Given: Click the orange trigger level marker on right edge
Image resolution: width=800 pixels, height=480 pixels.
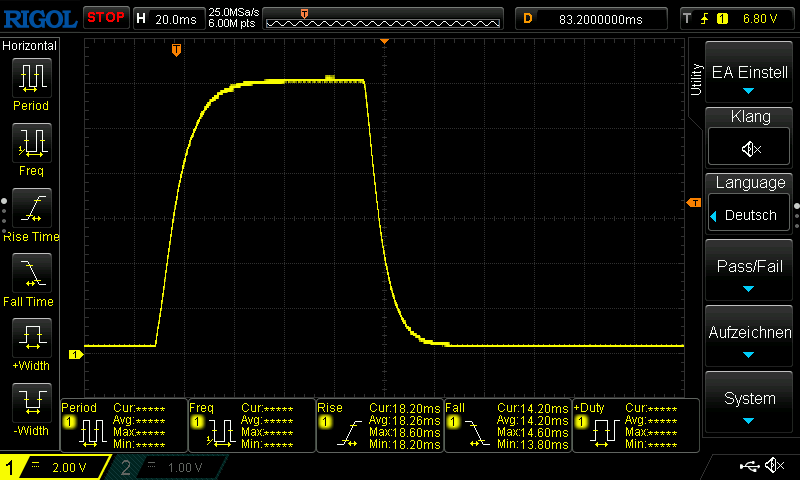Looking at the screenshot, I should pos(693,203).
